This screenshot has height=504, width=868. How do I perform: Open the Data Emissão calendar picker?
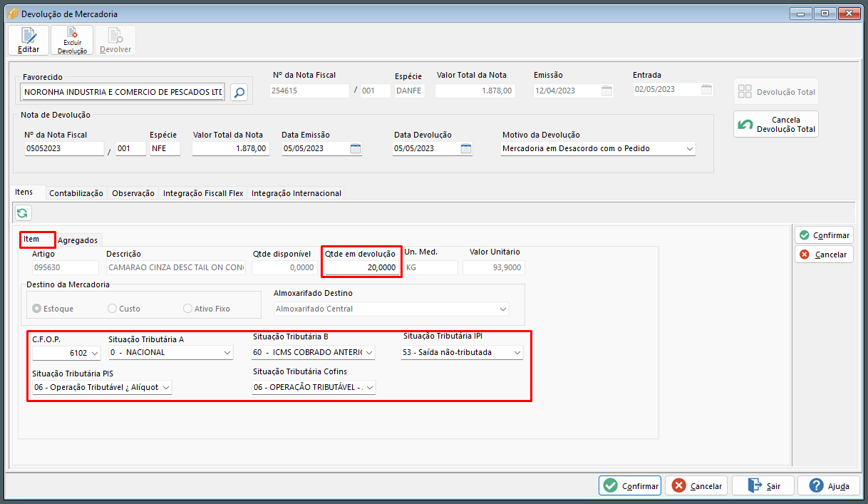click(356, 148)
